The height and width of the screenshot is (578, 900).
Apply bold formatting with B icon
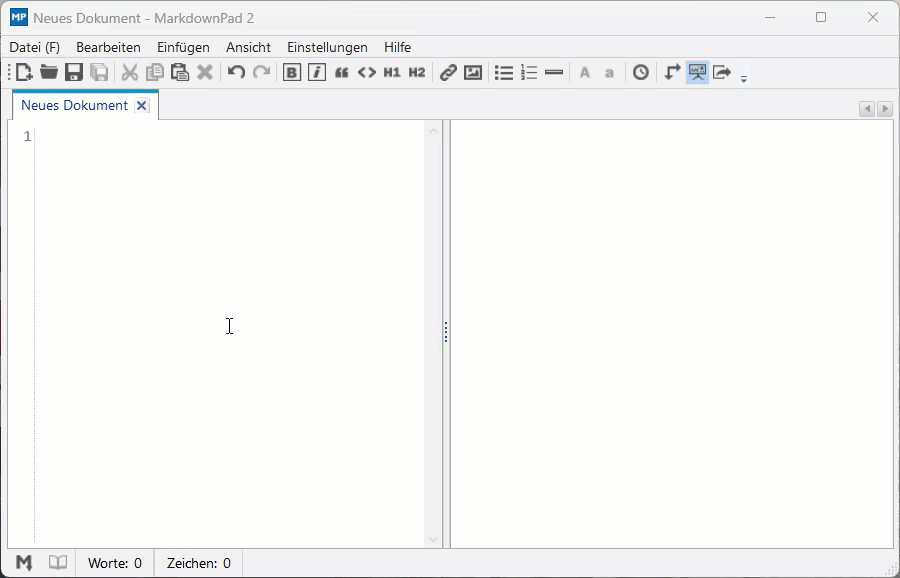click(x=291, y=72)
